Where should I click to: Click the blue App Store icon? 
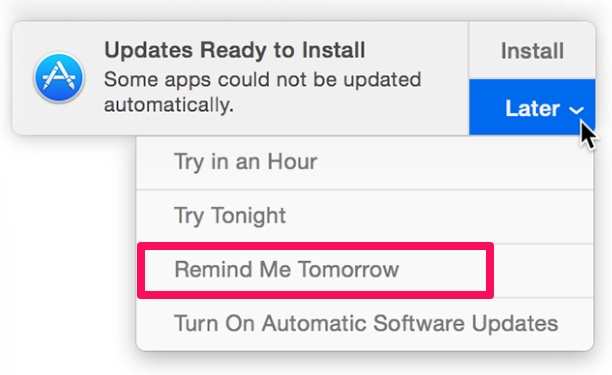coord(59,77)
